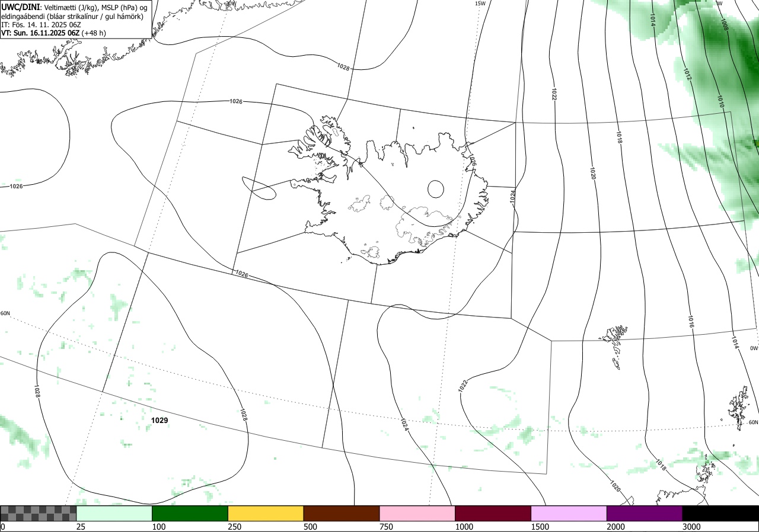This screenshot has width=759, height=532.
Task: Click the "3000" legend scale value
Action: [x=691, y=527]
